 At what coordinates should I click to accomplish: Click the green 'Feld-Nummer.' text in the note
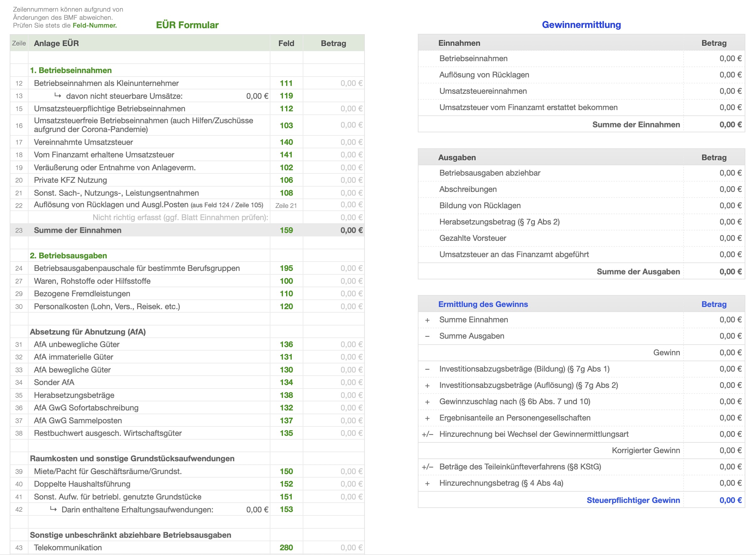[95, 25]
